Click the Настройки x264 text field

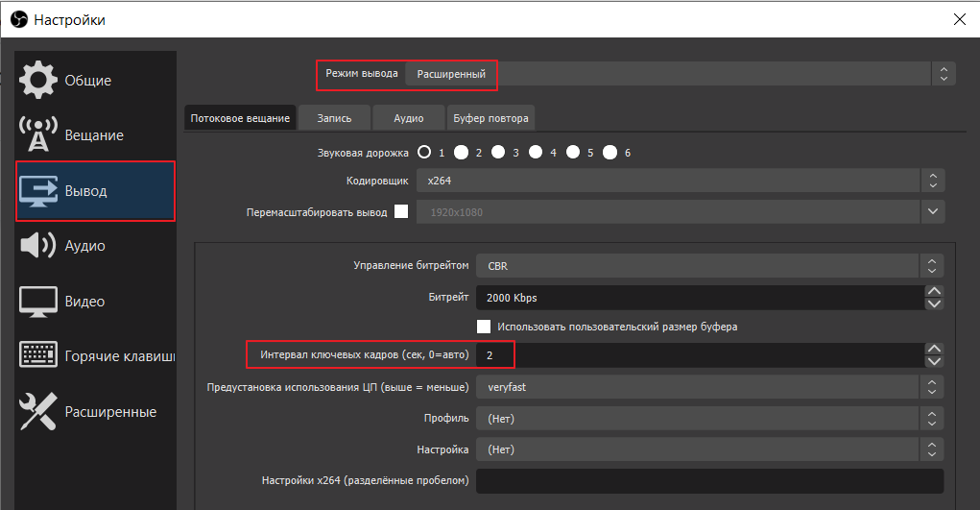pos(709,480)
